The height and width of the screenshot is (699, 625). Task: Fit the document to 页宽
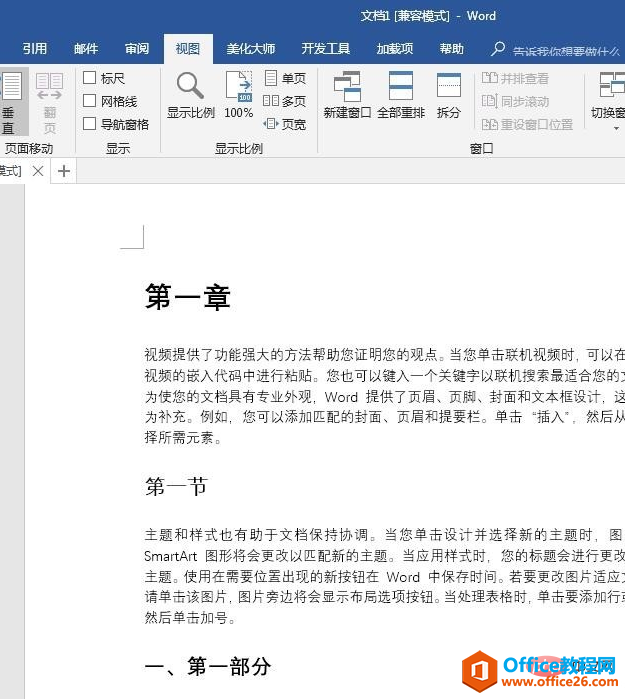click(x=285, y=124)
